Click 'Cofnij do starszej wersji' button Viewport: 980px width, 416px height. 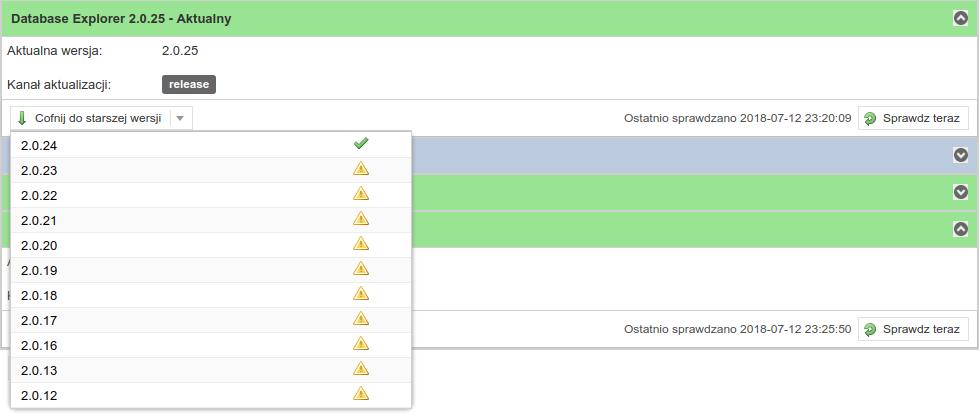[x=90, y=118]
